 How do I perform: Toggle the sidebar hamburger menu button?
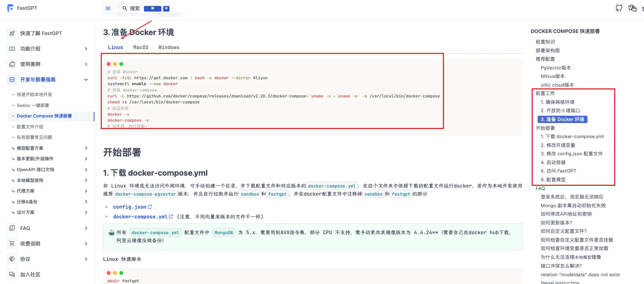pos(108,8)
